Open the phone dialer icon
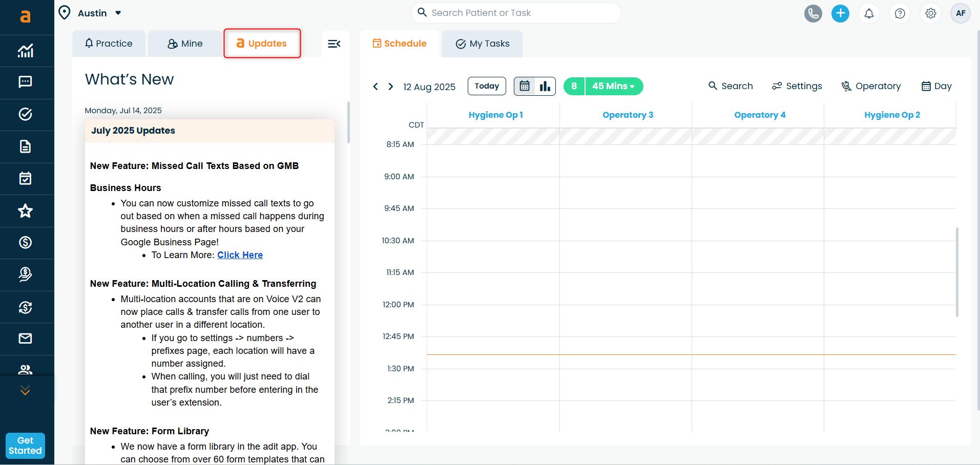Image resolution: width=980 pixels, height=465 pixels. click(x=812, y=13)
